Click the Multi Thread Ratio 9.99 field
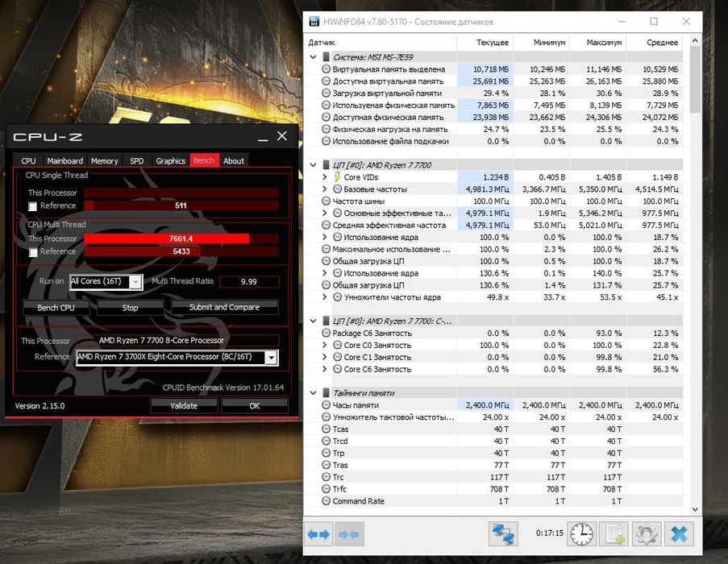This screenshot has width=728, height=564. [249, 281]
